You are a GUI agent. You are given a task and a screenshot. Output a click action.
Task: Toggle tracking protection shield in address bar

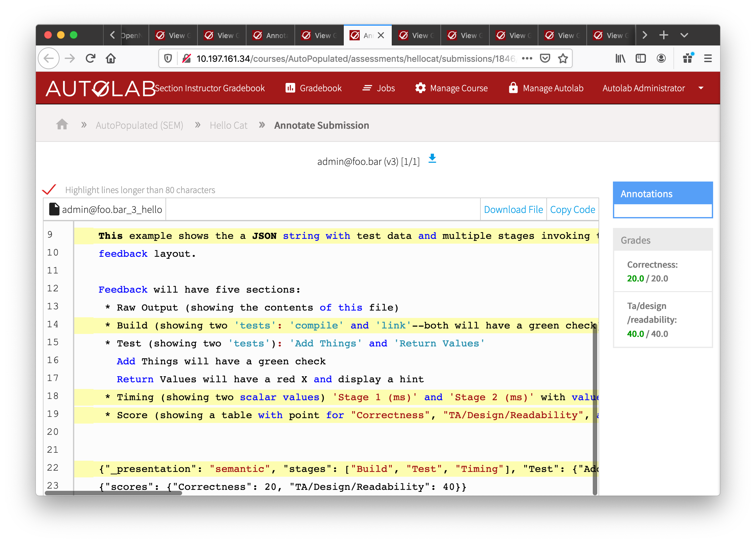click(x=168, y=58)
